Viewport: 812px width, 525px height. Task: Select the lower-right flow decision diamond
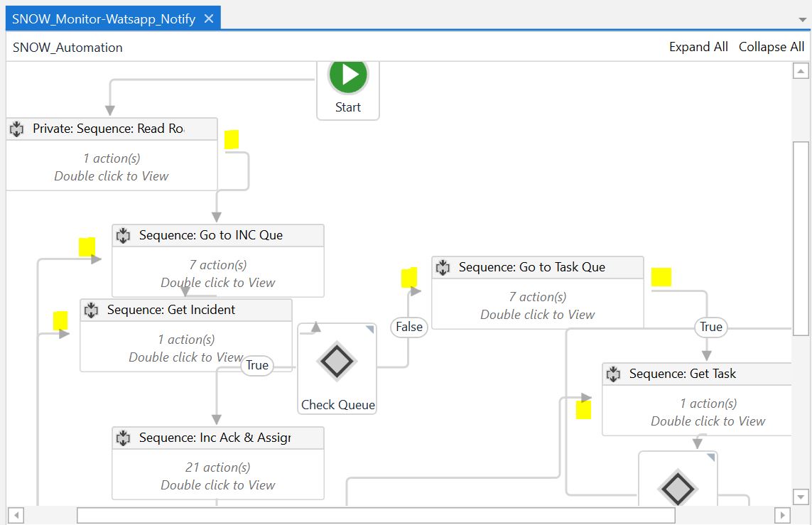(677, 487)
